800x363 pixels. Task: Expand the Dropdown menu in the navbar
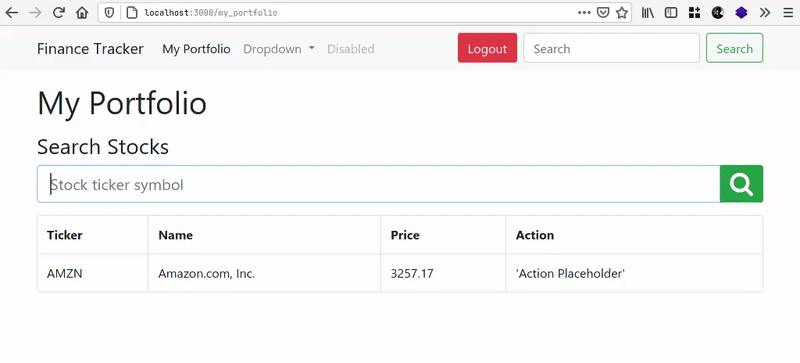[279, 49]
